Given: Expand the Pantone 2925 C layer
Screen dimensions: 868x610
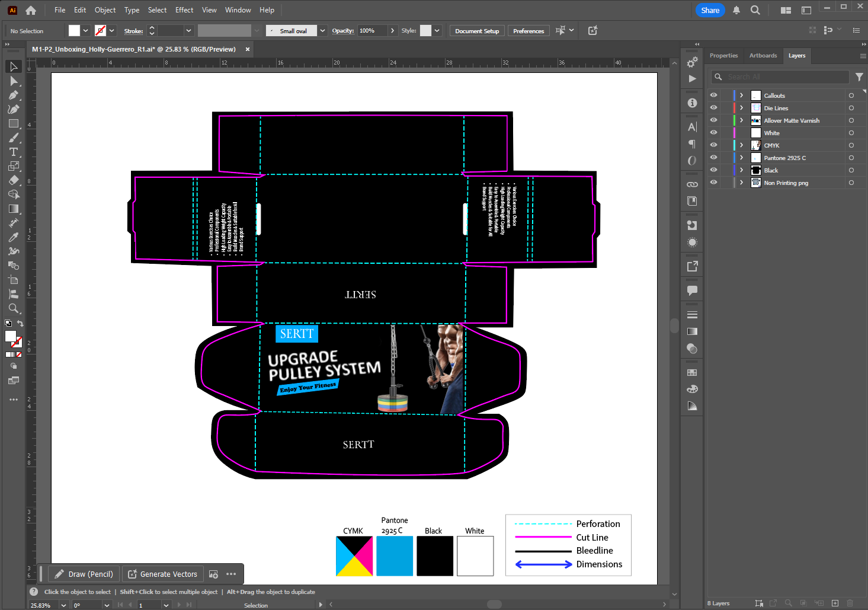Looking at the screenshot, I should [x=741, y=158].
